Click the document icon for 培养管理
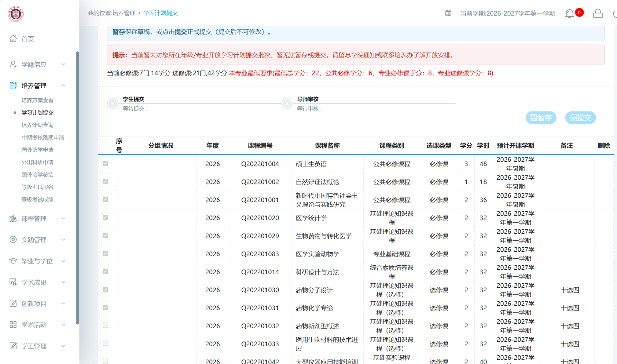This screenshot has width=617, height=364. pos(13,85)
